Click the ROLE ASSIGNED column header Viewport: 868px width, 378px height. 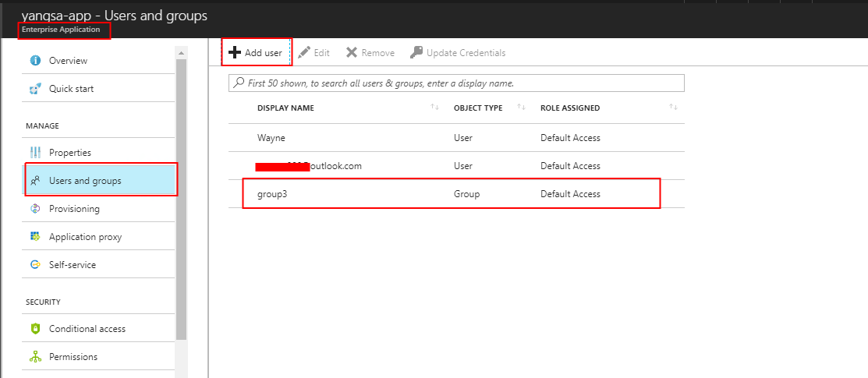[x=570, y=108]
